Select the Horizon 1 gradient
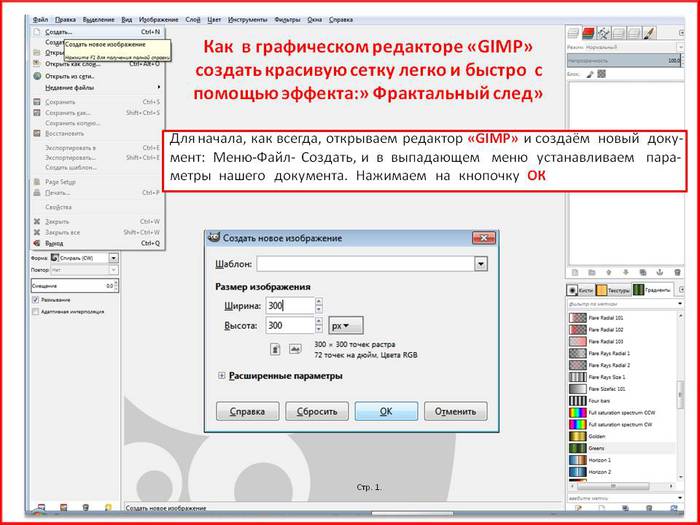This screenshot has width=700, height=525. coord(622,460)
